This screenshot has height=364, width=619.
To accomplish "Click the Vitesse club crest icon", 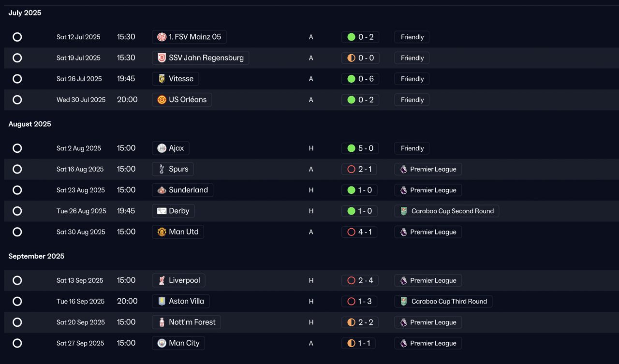I will [x=162, y=79].
